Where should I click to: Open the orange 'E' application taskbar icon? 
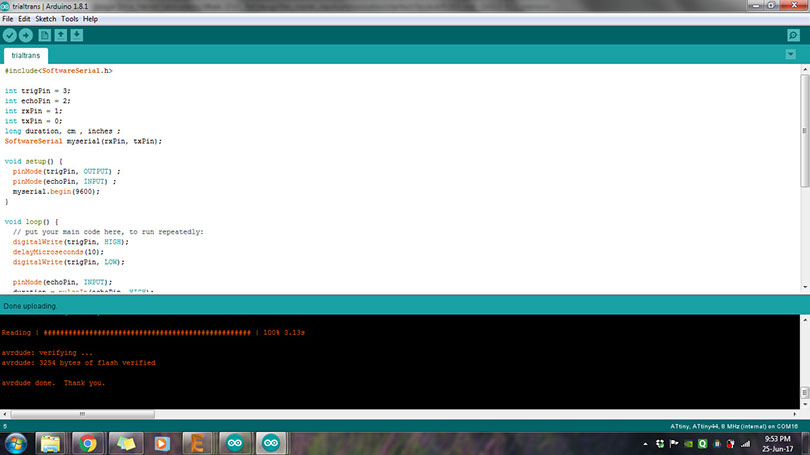(x=197, y=444)
